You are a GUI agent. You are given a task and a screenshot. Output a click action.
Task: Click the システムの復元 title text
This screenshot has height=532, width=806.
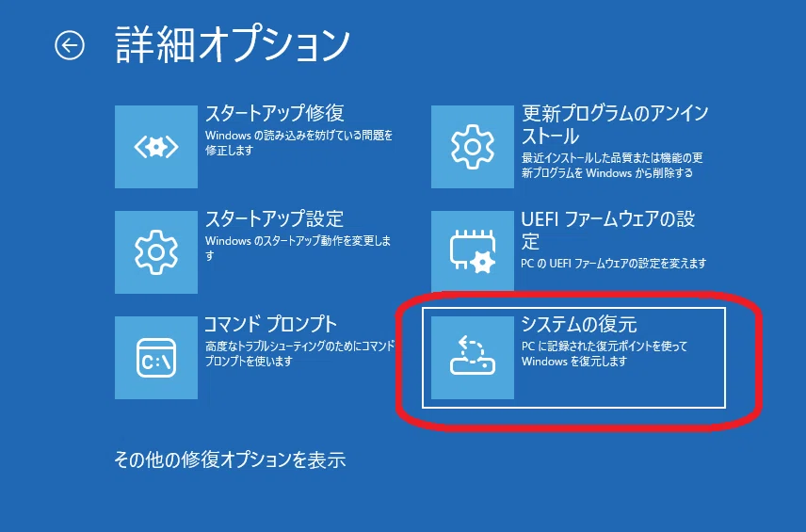(579, 324)
